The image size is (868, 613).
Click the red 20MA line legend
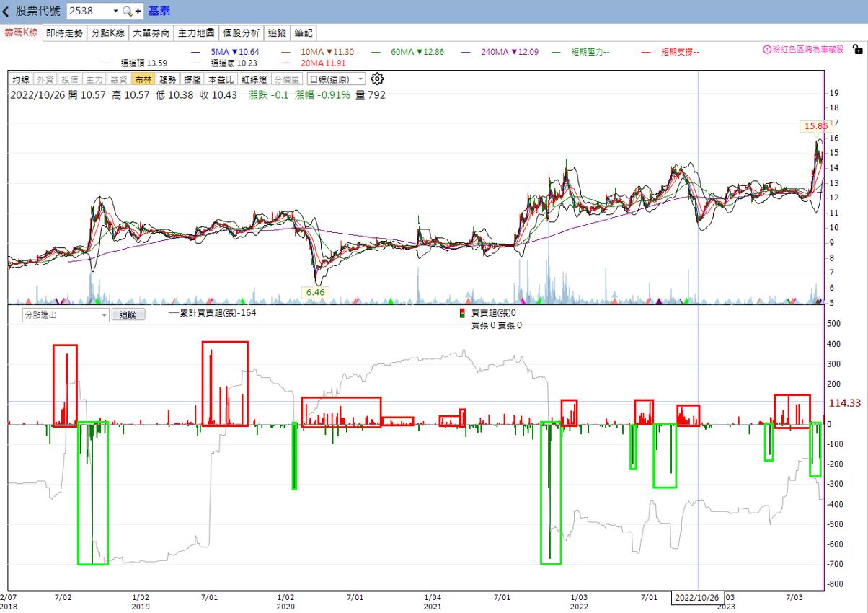tap(301, 63)
